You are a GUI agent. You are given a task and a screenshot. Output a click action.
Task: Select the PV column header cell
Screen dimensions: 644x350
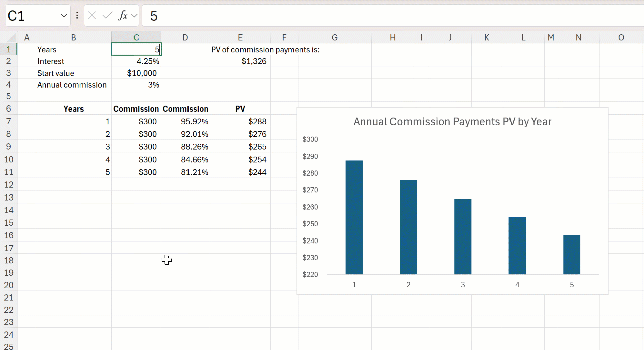tap(240, 109)
